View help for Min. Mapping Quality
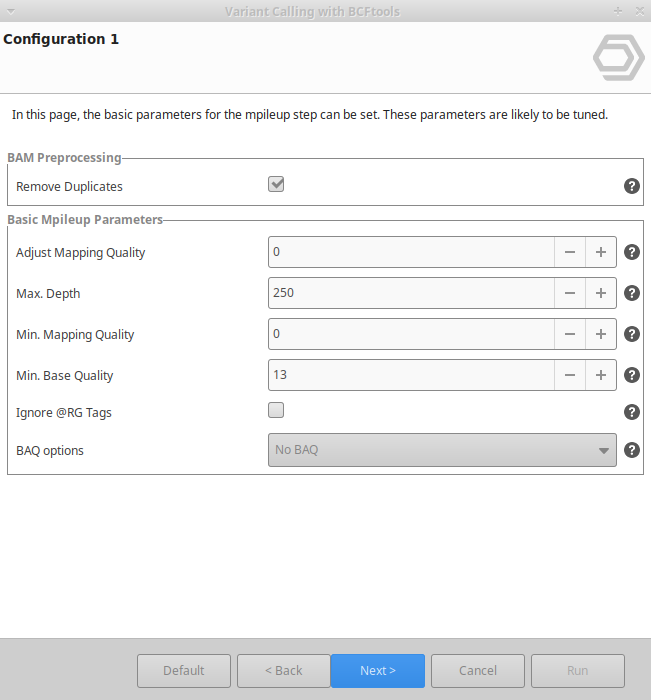The width and height of the screenshot is (651, 700). 631,334
